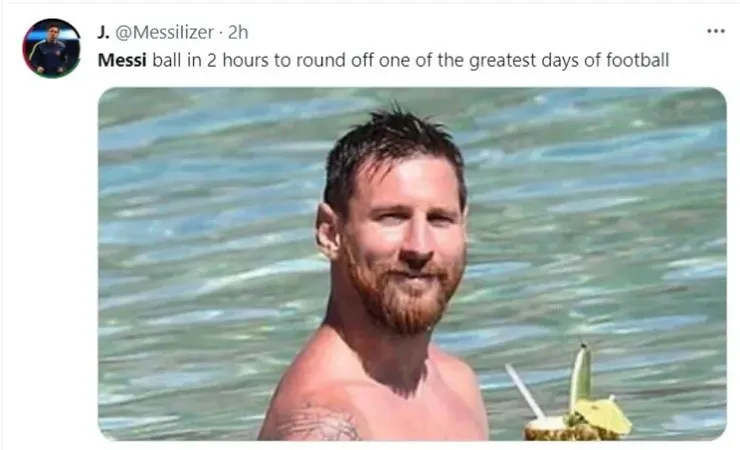This screenshot has height=450, width=740.
Task: Open the @Messilizer handle link
Action: click(164, 32)
